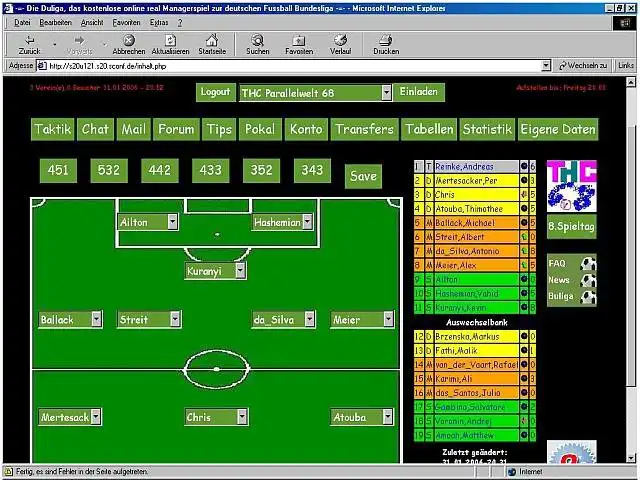Click the THC club logo image
This screenshot has width=640, height=480.
pyautogui.click(x=572, y=186)
